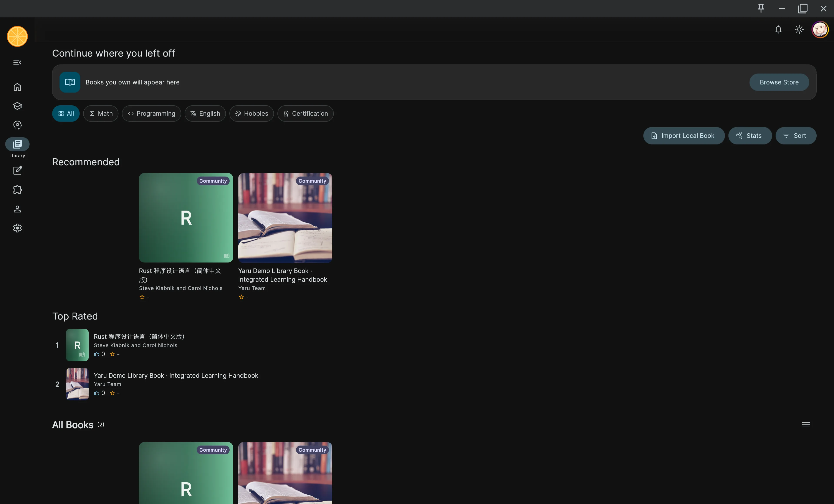834x504 pixels.
Task: Open the profile person icon in sidebar
Action: pyautogui.click(x=17, y=209)
